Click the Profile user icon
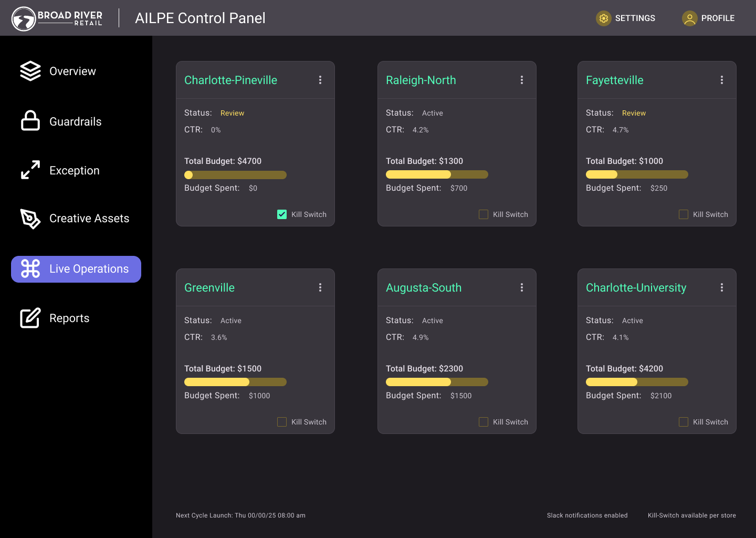 tap(689, 18)
